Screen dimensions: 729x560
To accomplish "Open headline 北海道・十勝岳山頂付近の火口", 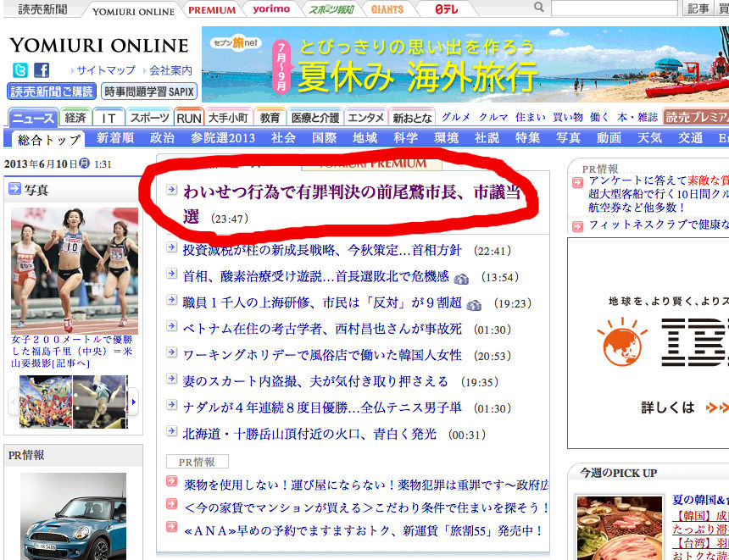I will [x=309, y=434].
